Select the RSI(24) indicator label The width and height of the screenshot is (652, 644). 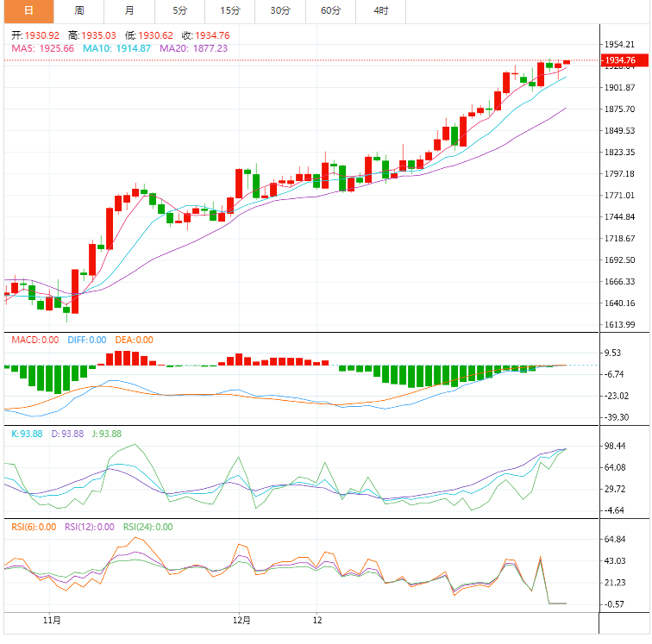(147, 527)
